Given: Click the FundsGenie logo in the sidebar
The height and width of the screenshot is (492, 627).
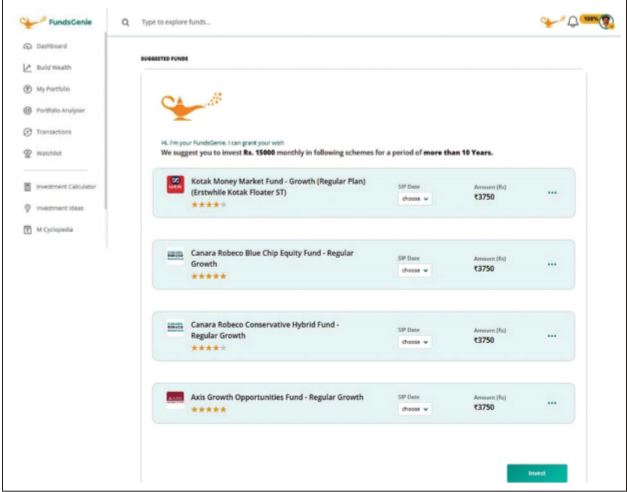Looking at the screenshot, I should tap(56, 22).
